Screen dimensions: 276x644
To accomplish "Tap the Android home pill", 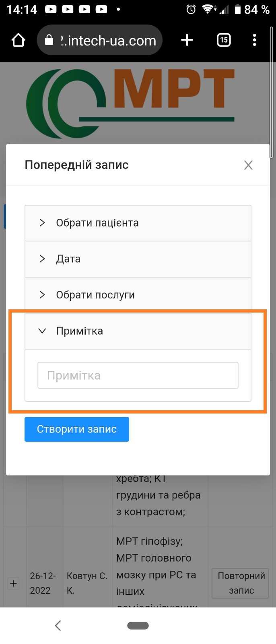I will (x=138, y=625).
